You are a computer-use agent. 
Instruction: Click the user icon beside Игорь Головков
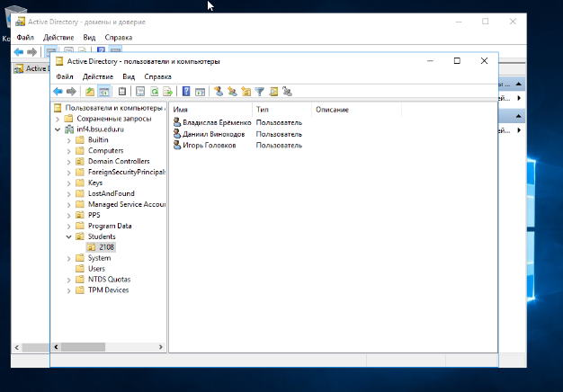click(x=177, y=145)
